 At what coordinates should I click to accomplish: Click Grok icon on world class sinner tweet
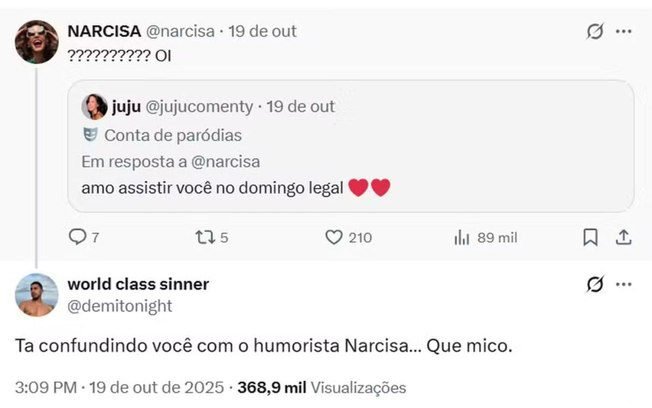(594, 285)
